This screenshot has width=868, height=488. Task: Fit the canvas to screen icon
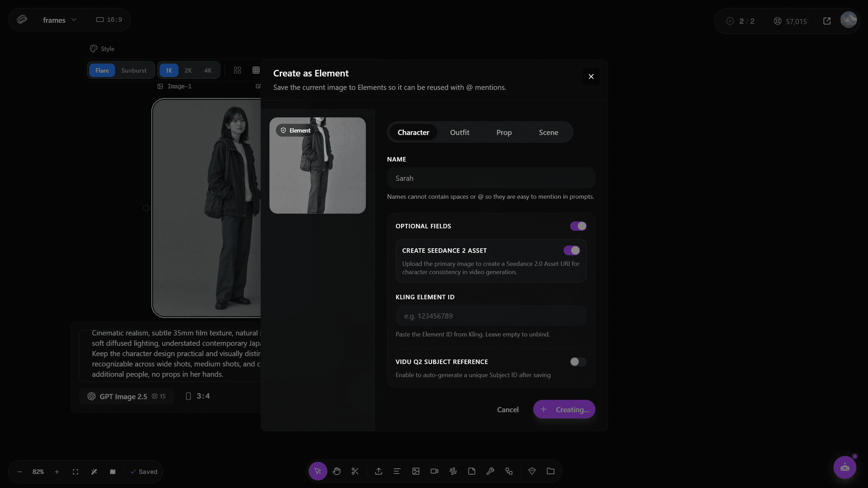click(75, 471)
